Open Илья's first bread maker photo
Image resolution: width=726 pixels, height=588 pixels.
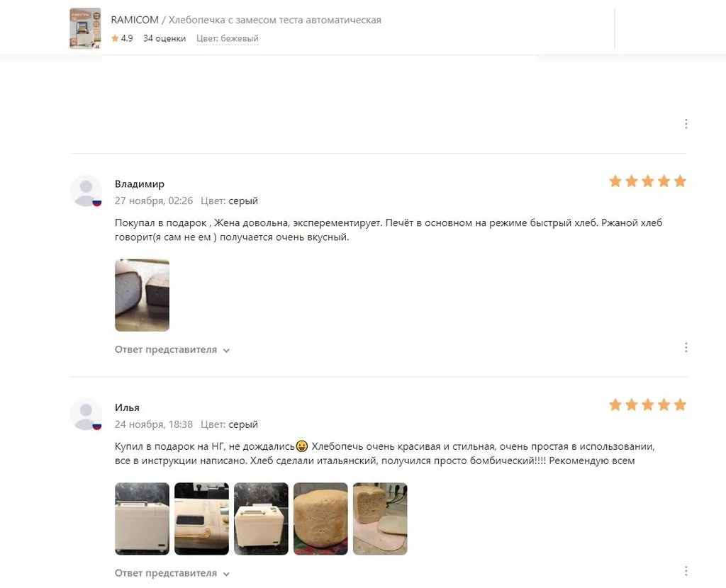click(x=142, y=519)
